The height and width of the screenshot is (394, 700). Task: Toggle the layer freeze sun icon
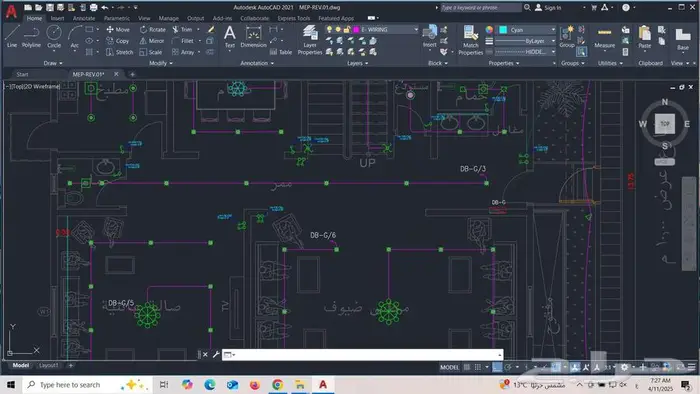pyautogui.click(x=338, y=29)
